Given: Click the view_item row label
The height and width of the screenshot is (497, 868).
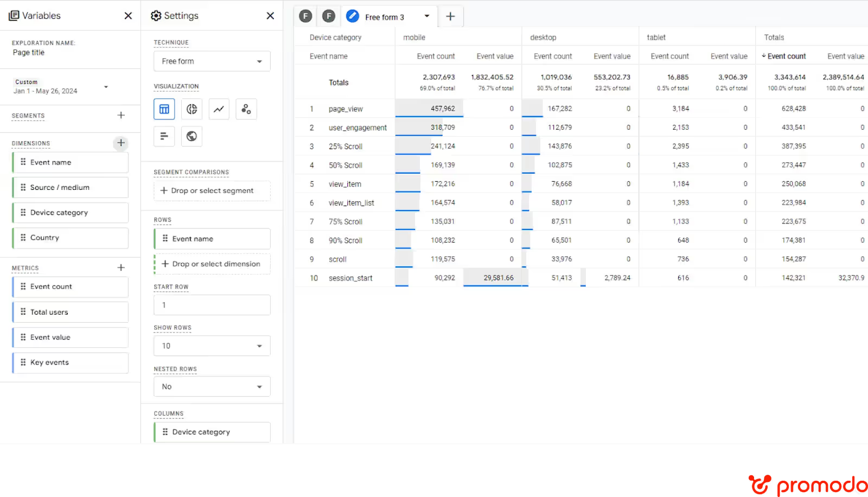Looking at the screenshot, I should (x=344, y=184).
